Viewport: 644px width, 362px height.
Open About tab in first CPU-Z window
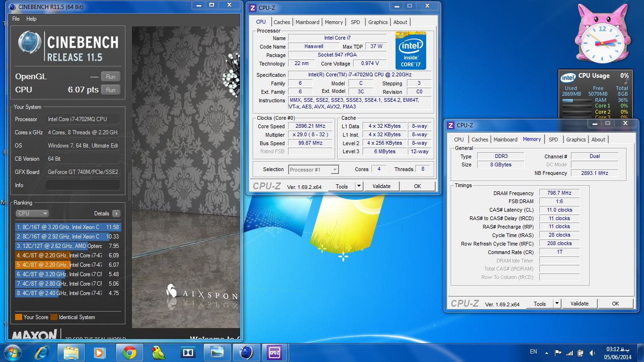pos(400,22)
